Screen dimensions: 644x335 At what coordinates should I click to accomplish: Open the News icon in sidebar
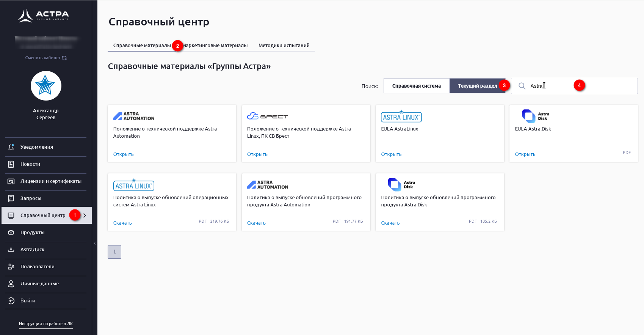point(11,164)
